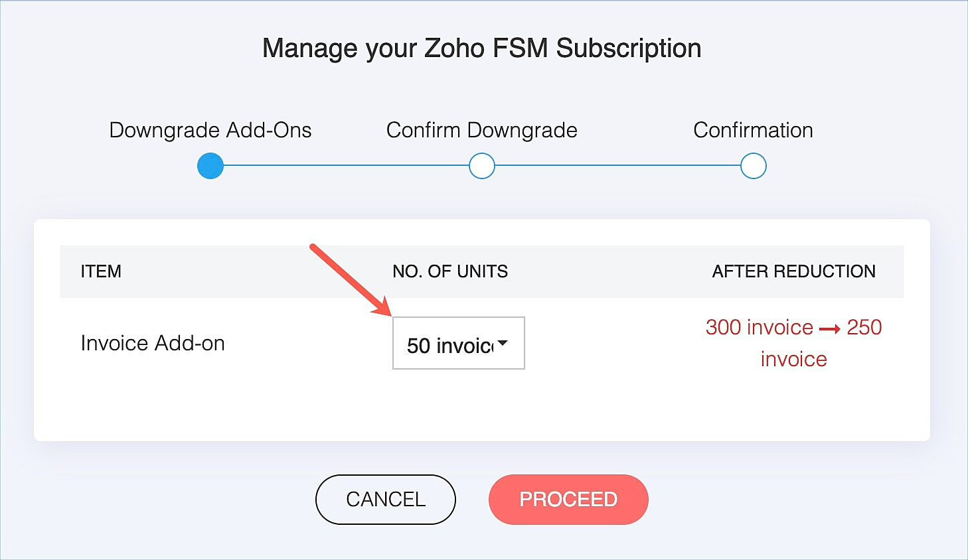Click the Invoice Add-on row label

point(153,343)
